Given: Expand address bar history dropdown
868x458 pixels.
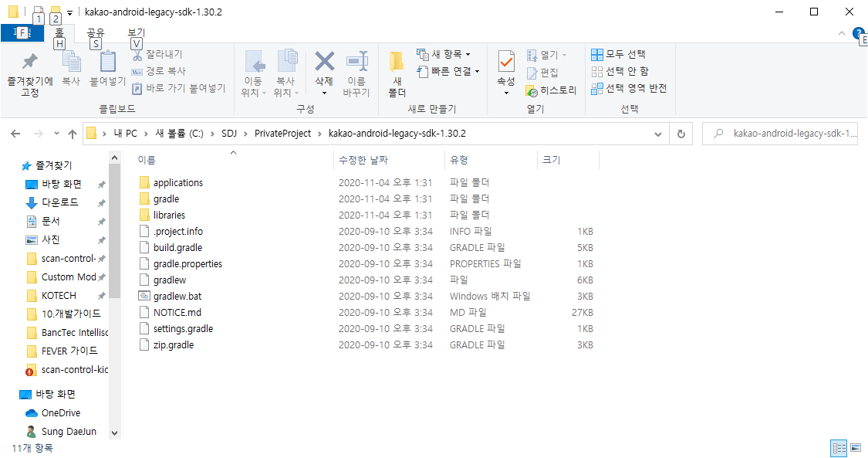Looking at the screenshot, I should [657, 134].
